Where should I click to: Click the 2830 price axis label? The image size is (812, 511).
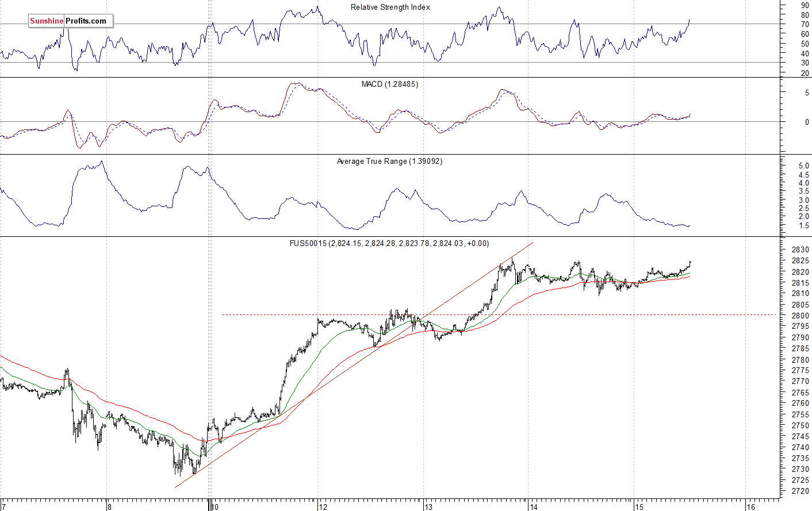point(800,250)
